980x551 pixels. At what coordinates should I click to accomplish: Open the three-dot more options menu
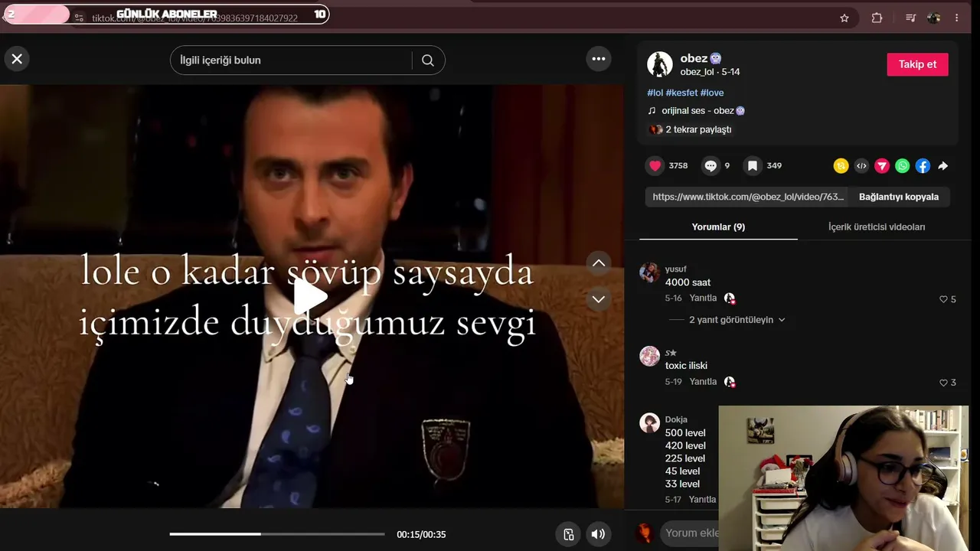point(599,59)
